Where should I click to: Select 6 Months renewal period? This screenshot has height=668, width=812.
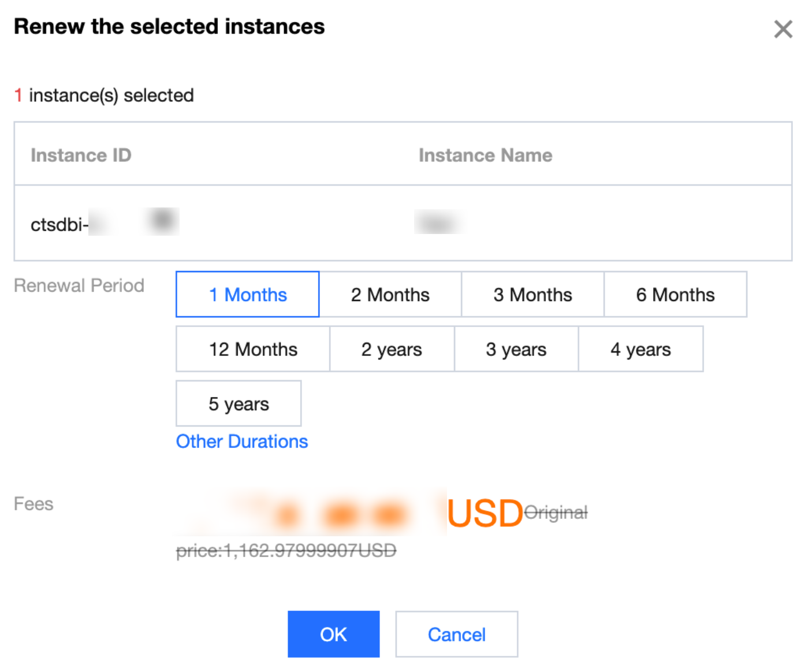675,295
